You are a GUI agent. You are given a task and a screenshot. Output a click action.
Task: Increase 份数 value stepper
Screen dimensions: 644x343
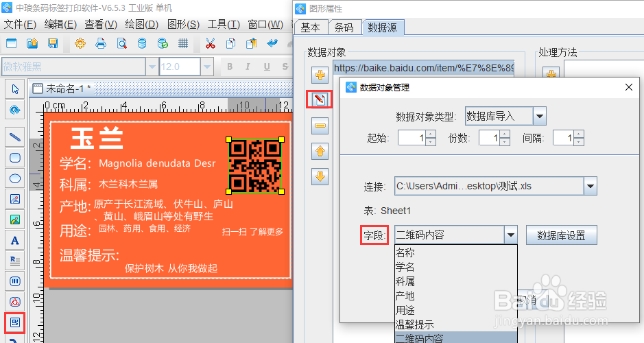(x=505, y=134)
